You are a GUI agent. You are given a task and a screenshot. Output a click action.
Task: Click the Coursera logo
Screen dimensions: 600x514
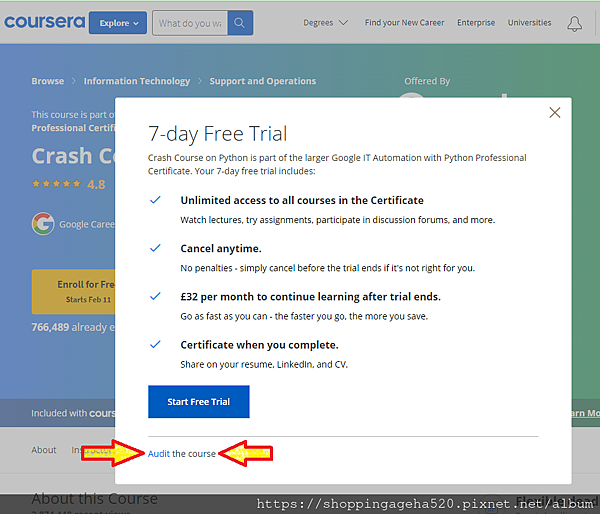[44, 22]
